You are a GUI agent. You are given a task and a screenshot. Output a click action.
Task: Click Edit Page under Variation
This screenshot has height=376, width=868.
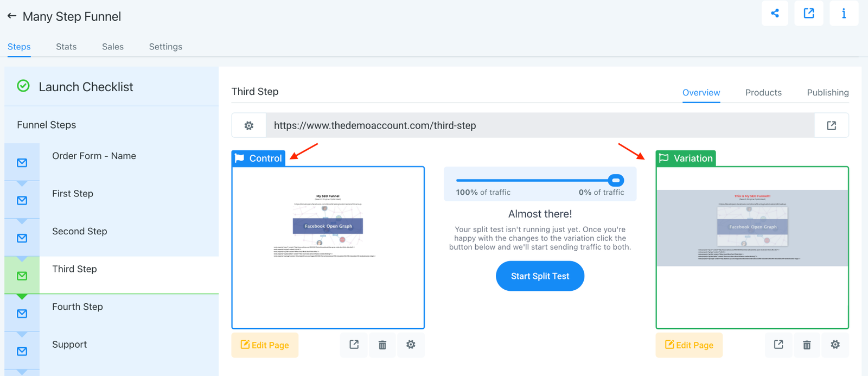tap(689, 345)
